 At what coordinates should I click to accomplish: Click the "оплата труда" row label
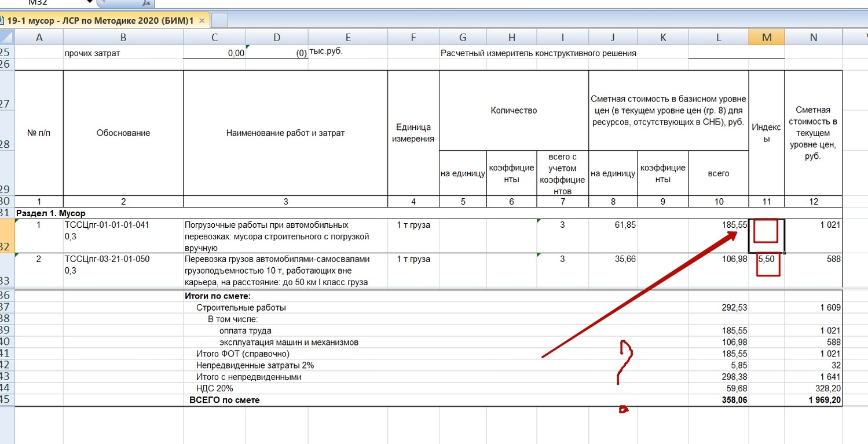coord(246,330)
